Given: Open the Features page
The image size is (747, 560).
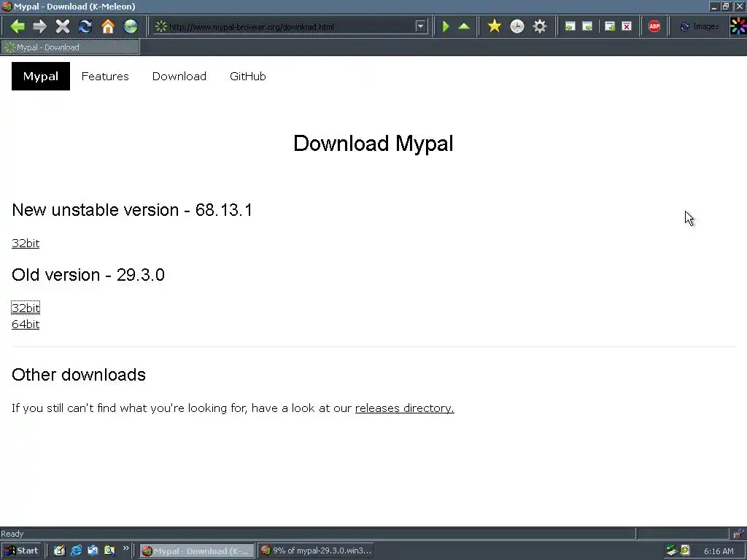Looking at the screenshot, I should (x=105, y=76).
